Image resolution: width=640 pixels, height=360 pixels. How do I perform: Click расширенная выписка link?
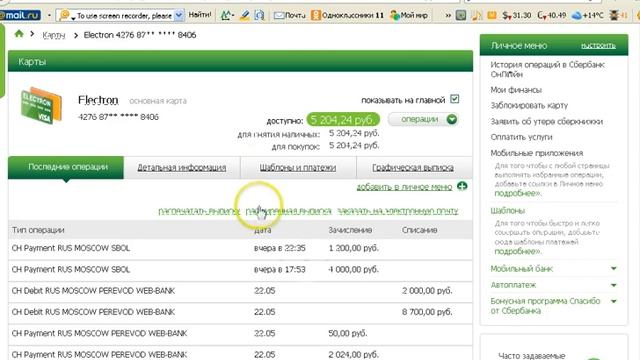point(288,211)
